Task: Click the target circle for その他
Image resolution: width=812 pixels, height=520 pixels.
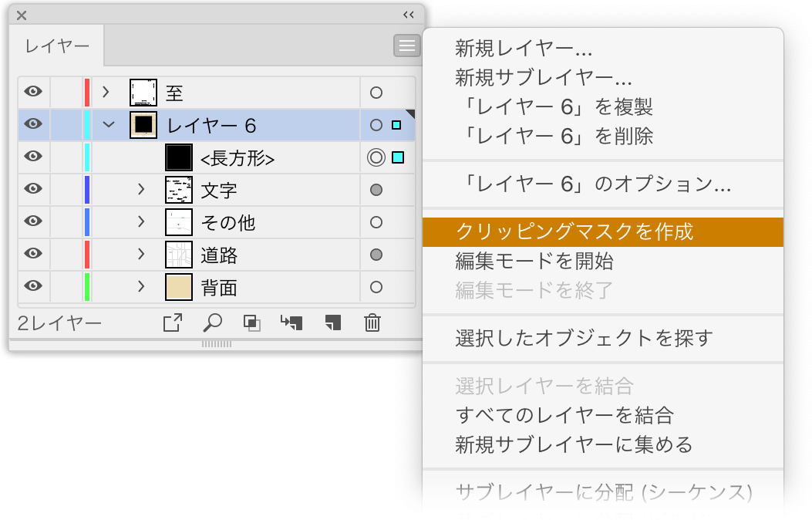Action: point(376,222)
